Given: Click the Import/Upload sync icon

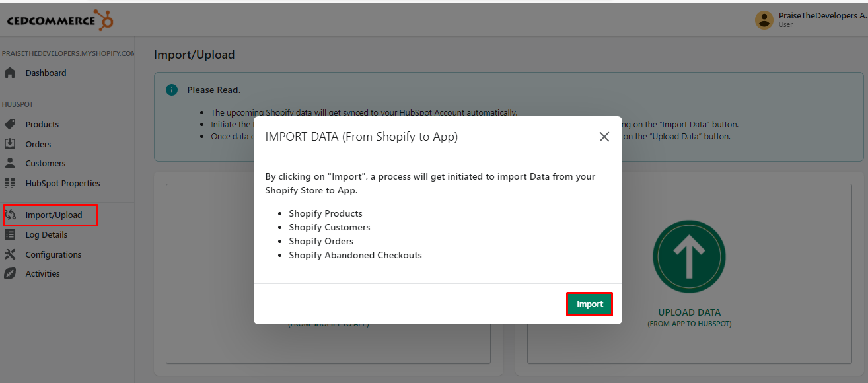Looking at the screenshot, I should (11, 215).
